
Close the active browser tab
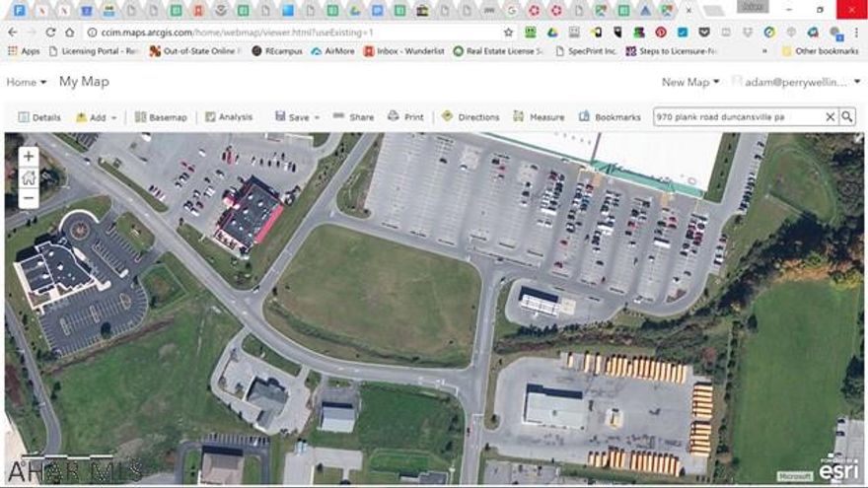tap(688, 11)
